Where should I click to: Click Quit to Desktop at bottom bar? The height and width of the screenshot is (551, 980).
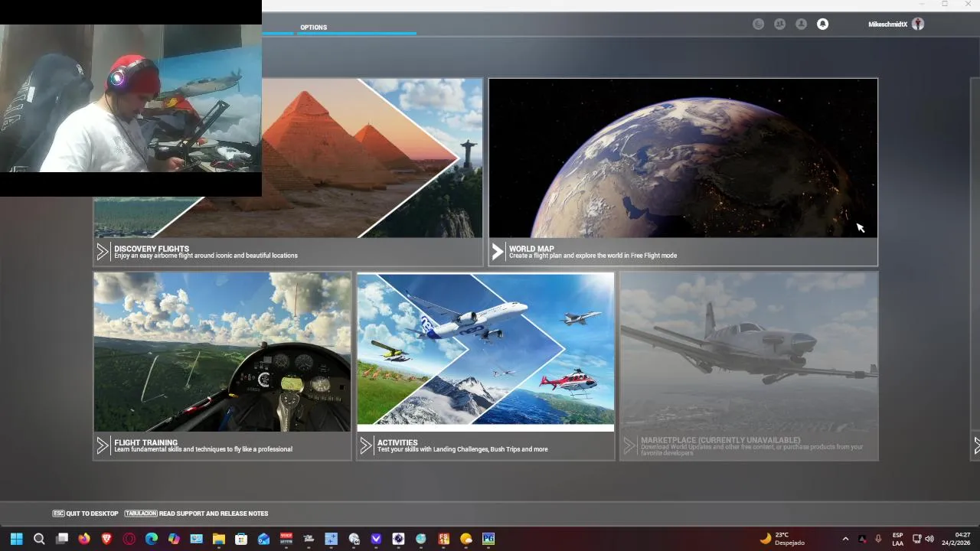[84, 514]
